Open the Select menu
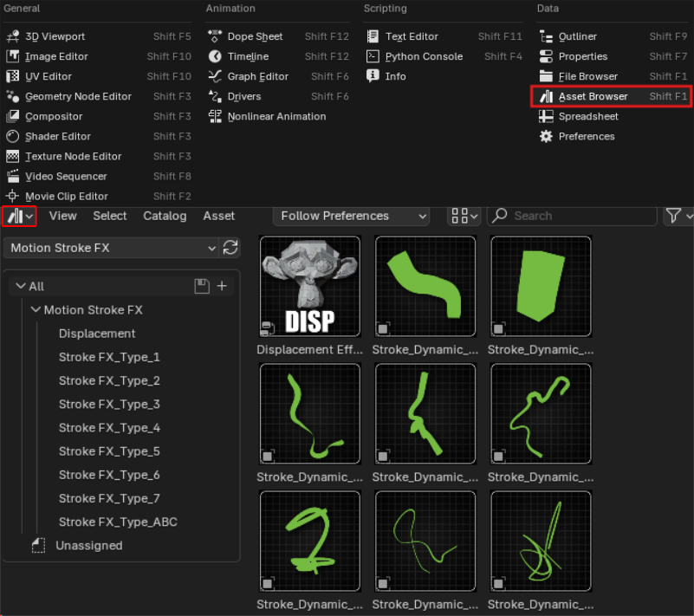 pos(110,216)
